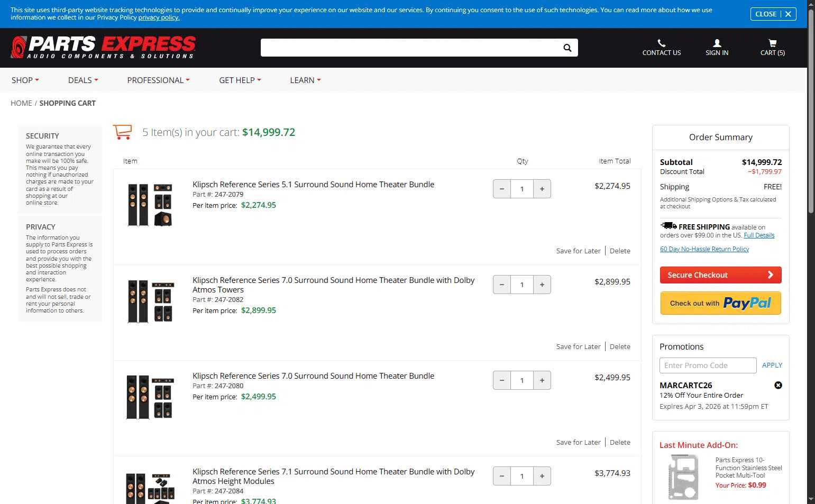Open the 10-Function Pocket Multi-Tool add-on

tap(748, 468)
